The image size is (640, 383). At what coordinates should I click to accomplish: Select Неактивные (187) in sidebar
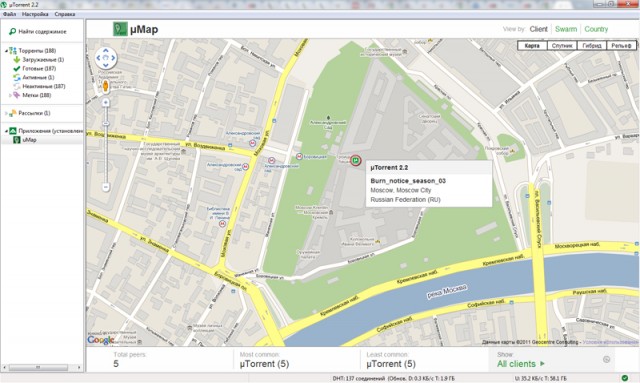pos(44,86)
